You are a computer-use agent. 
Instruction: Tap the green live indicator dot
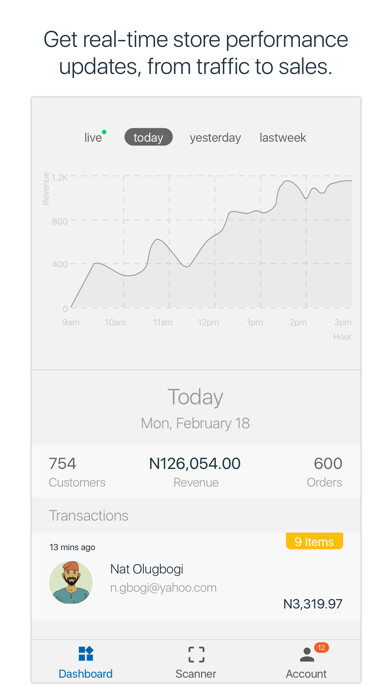104,132
